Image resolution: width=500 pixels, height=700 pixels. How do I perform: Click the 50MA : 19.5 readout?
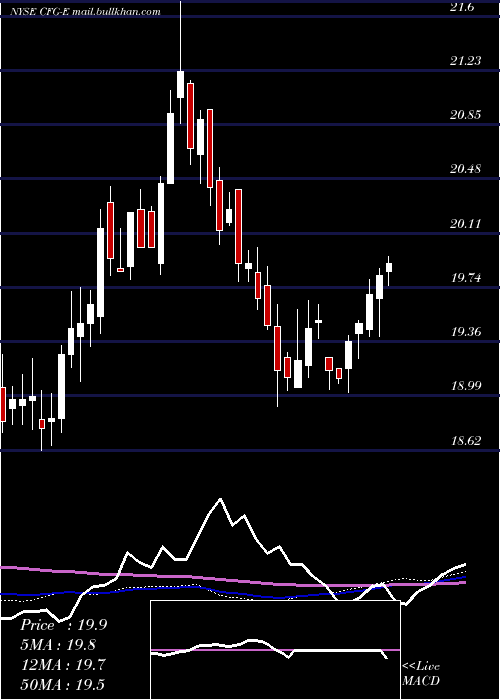point(63,684)
